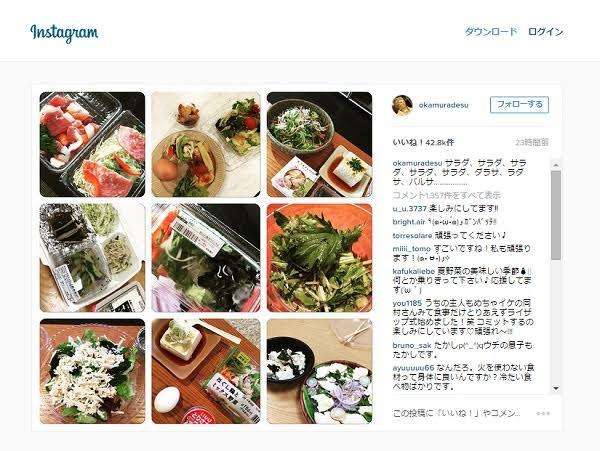This screenshot has width=600, height=451.
Task: Click scrollbar down arrow in comments
Action: pos(556,388)
